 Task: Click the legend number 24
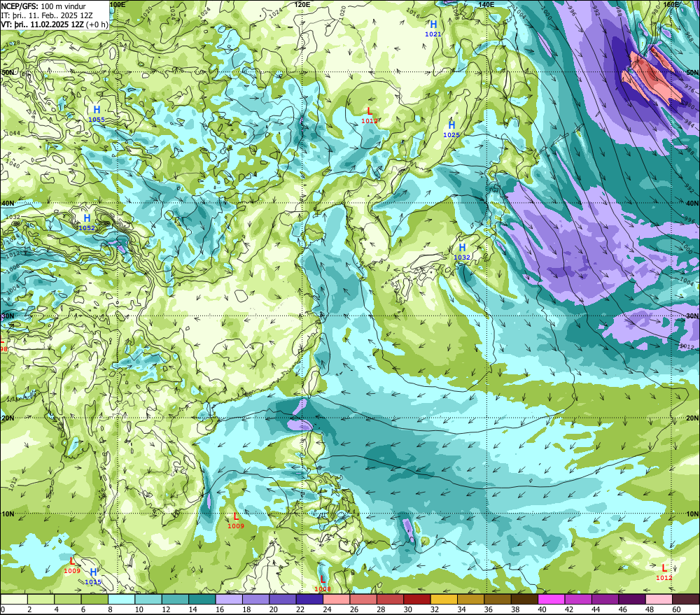pyautogui.click(x=327, y=609)
